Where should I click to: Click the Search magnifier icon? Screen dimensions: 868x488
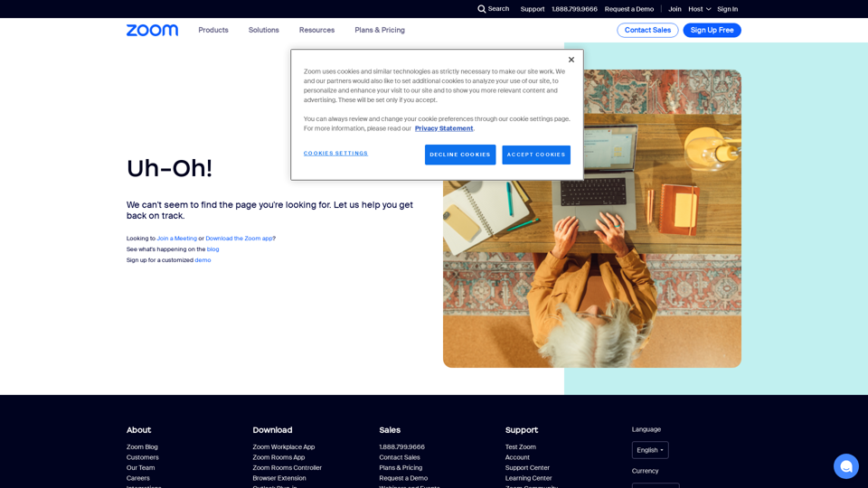click(482, 9)
